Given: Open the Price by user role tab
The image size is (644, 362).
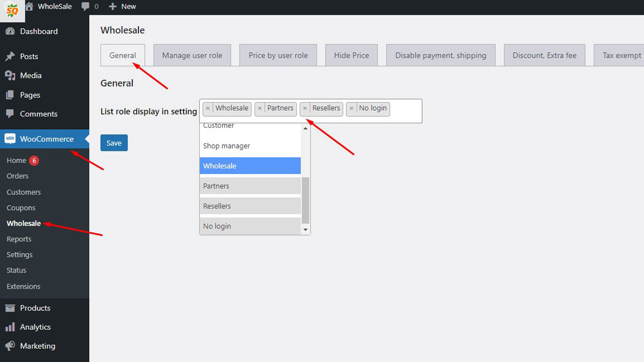Looking at the screenshot, I should pyautogui.click(x=278, y=55).
